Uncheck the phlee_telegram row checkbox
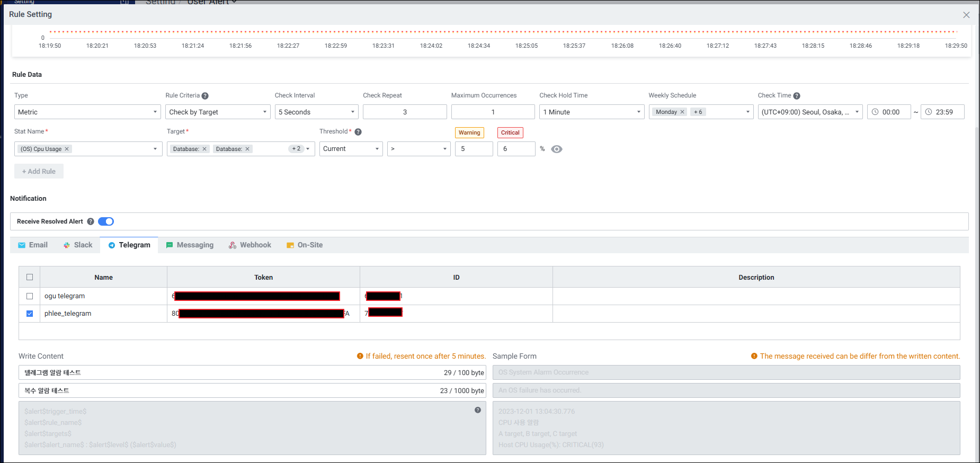980x463 pixels. (30, 314)
